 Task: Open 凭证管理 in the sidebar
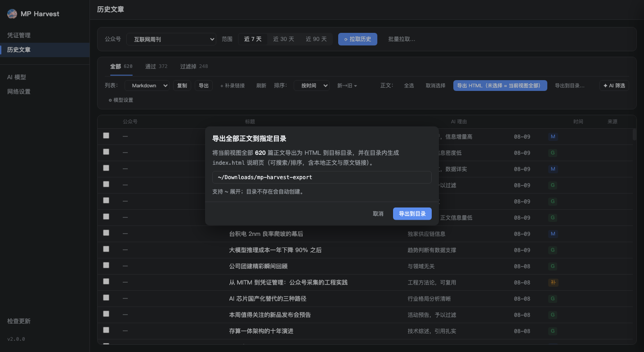pyautogui.click(x=45, y=36)
